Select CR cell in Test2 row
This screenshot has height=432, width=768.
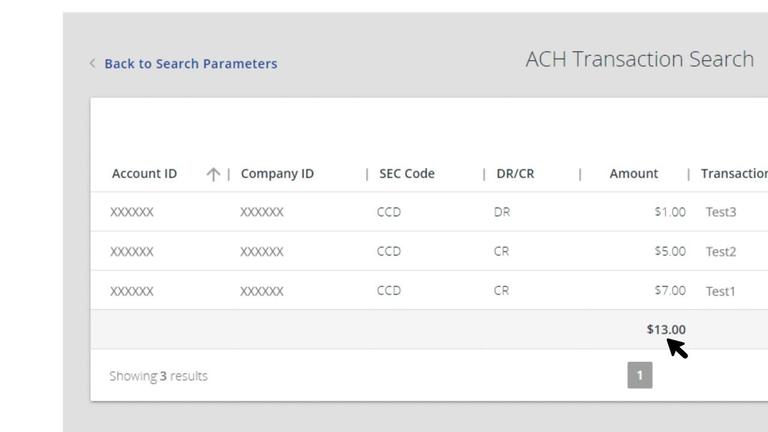tap(502, 251)
